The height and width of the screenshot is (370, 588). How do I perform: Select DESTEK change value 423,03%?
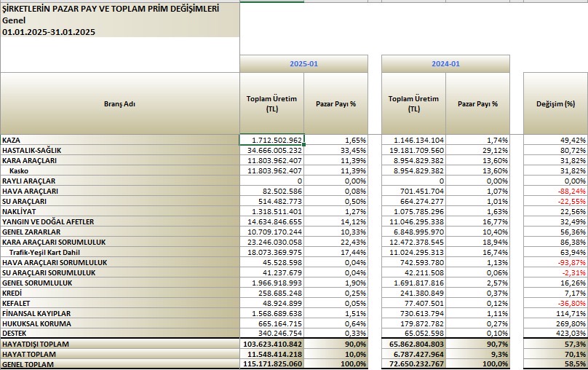pyautogui.click(x=555, y=333)
